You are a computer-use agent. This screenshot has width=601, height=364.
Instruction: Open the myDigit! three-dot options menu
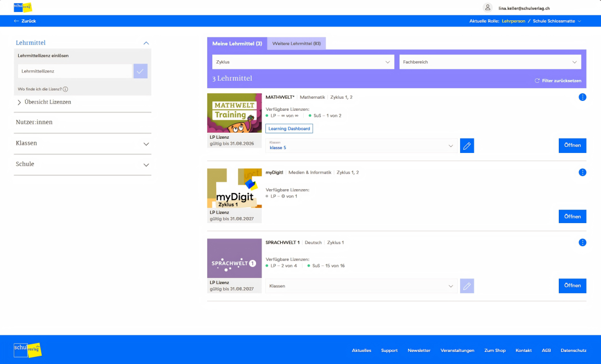click(x=582, y=172)
